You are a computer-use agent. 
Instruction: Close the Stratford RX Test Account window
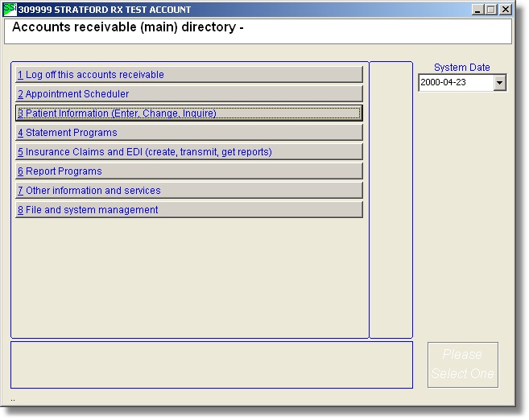coord(506,10)
